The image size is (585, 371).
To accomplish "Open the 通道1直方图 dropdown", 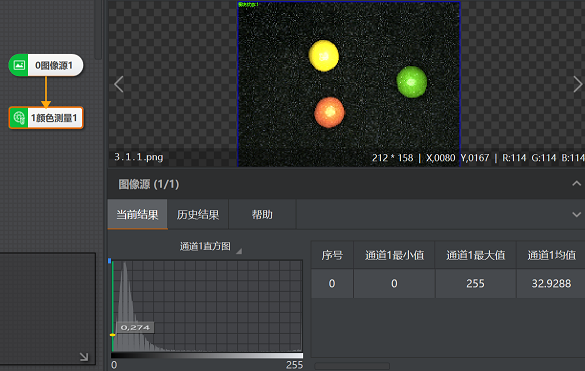I will pos(211,247).
